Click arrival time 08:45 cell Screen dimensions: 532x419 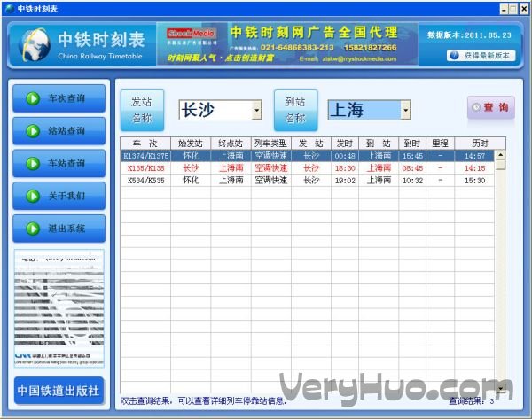tap(412, 167)
